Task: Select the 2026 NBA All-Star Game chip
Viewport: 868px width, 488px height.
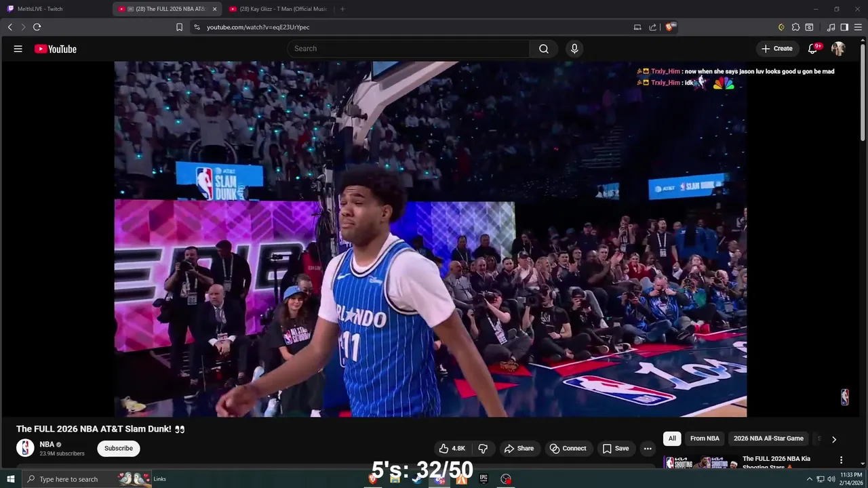Action: [768, 439]
